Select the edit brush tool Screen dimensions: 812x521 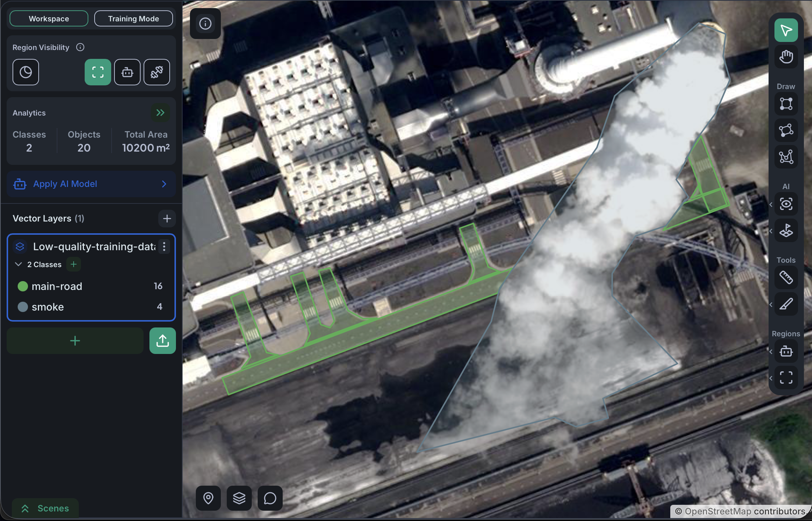tap(786, 304)
